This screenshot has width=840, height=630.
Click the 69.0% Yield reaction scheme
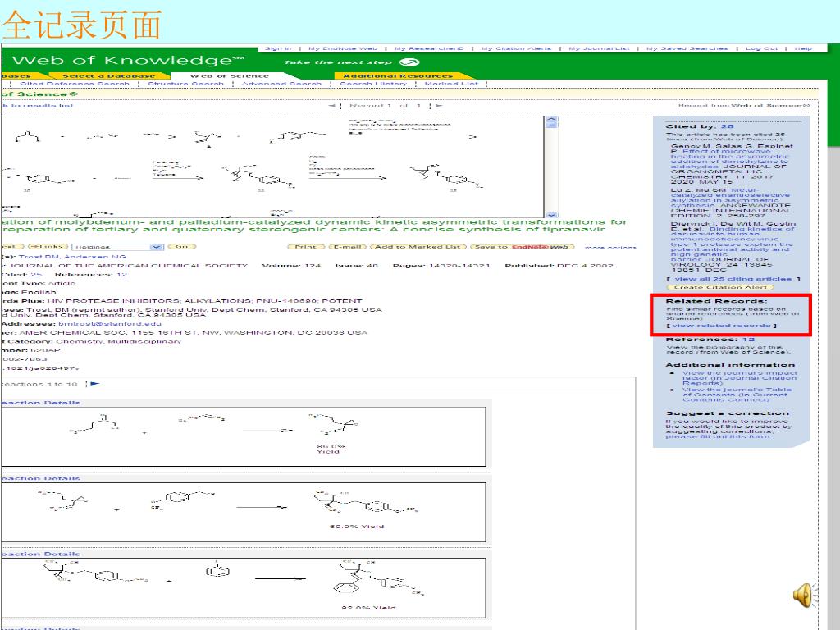(244, 512)
